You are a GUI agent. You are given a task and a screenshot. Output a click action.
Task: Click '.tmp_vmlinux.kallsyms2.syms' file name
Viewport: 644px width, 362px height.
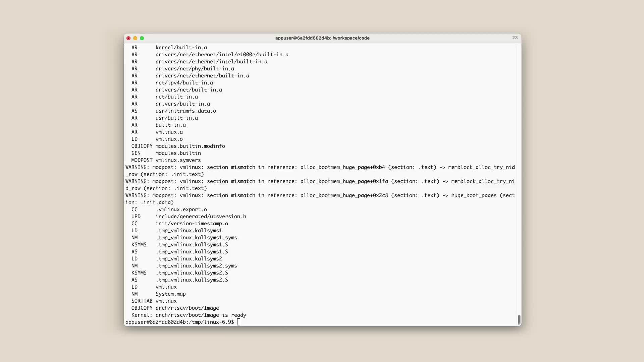pos(196,266)
